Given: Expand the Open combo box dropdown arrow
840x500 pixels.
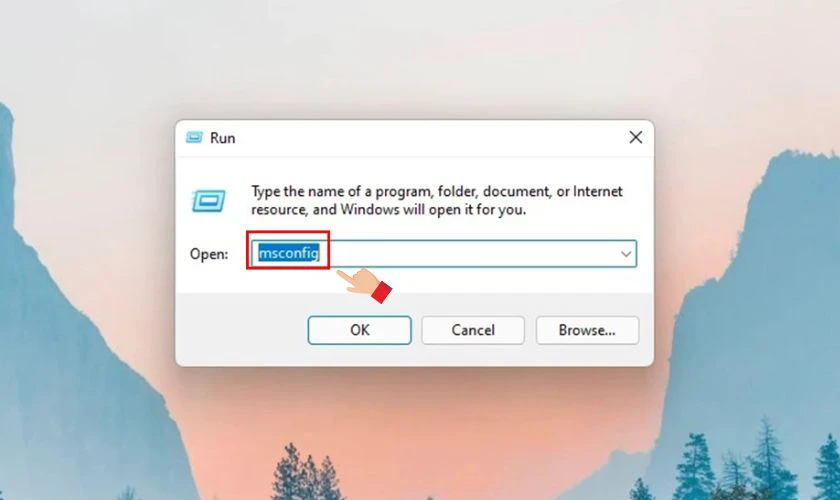Looking at the screenshot, I should [x=626, y=254].
